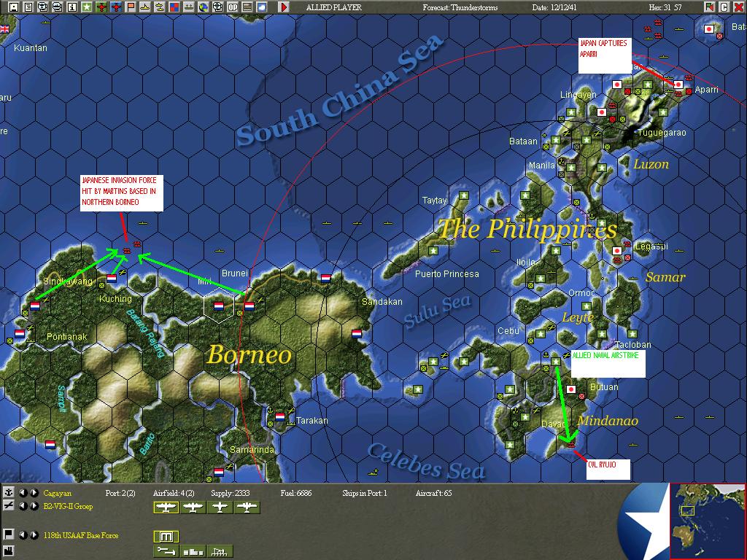Click the double yellow ships icon

(160, 7)
